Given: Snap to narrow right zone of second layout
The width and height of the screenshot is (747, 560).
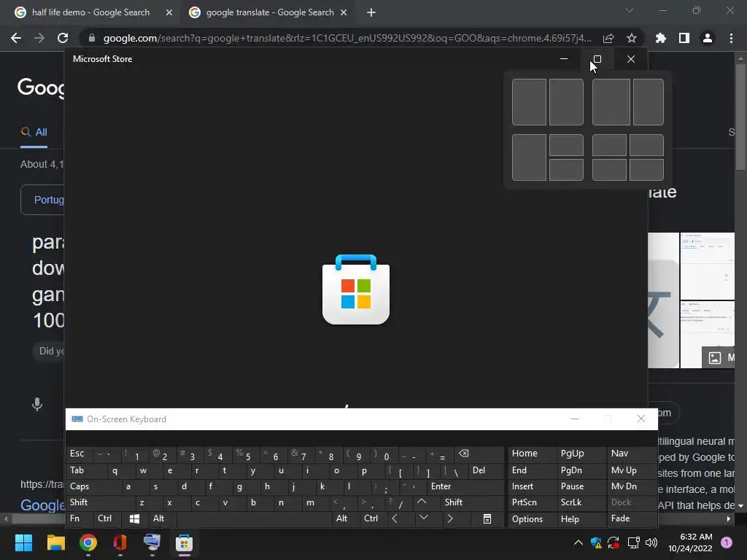Looking at the screenshot, I should coord(649,102).
